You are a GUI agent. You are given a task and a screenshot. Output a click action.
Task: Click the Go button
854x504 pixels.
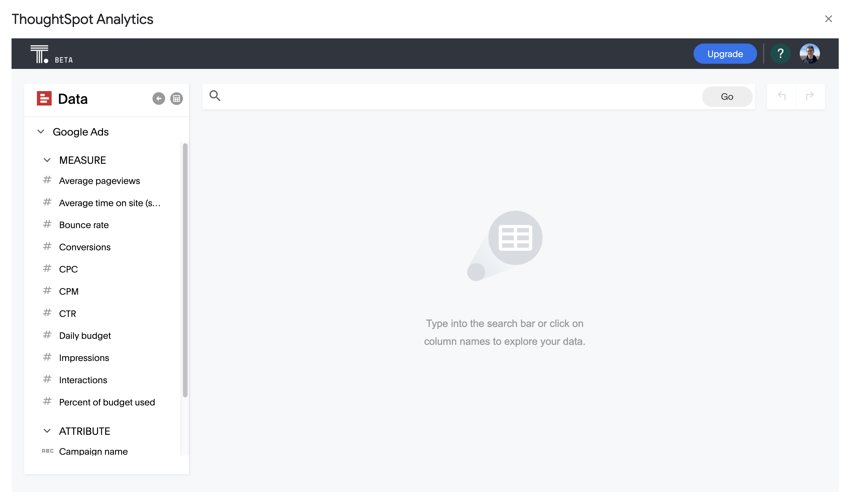tap(727, 97)
